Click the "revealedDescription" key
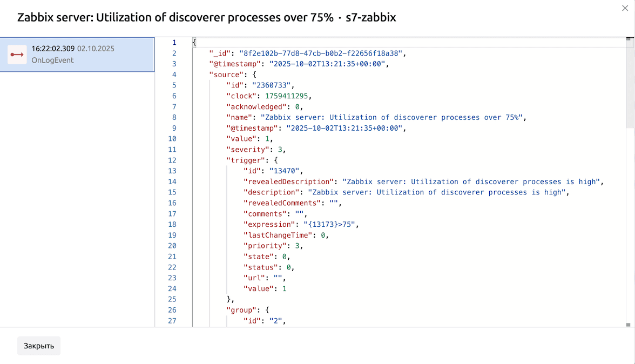 288,182
